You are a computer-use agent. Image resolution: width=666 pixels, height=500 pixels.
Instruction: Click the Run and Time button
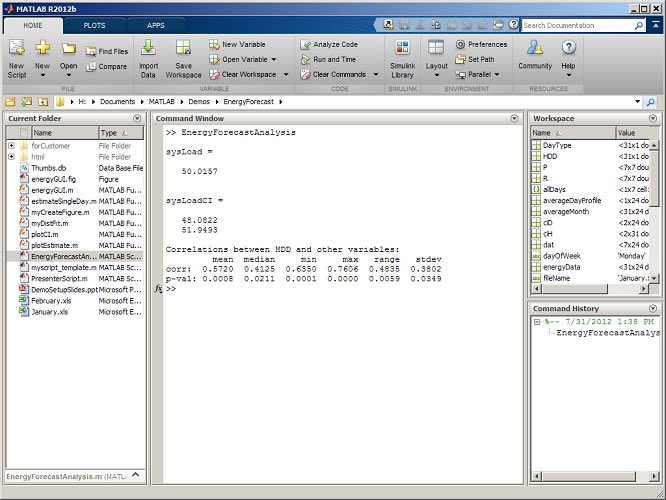(x=328, y=59)
